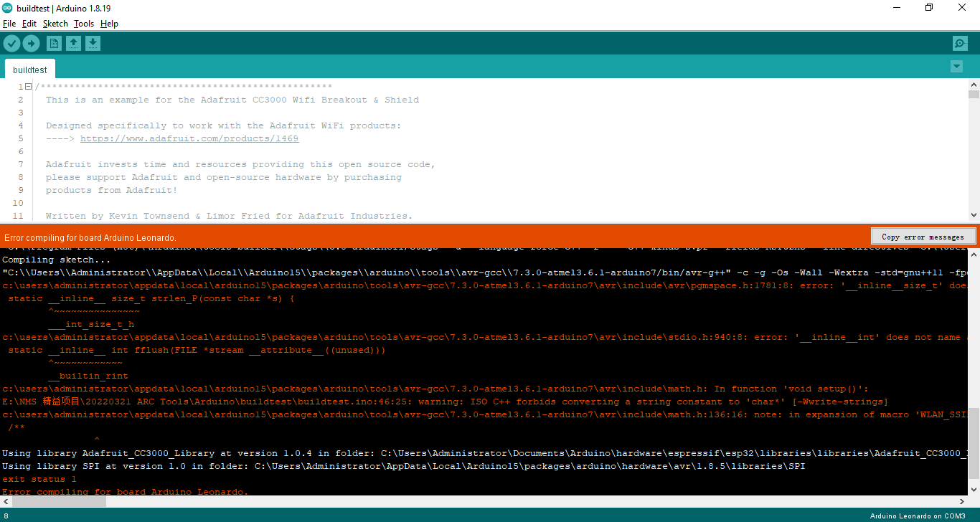
Task: Click '__int_size_t_h' suggestion line
Action: [91, 324]
